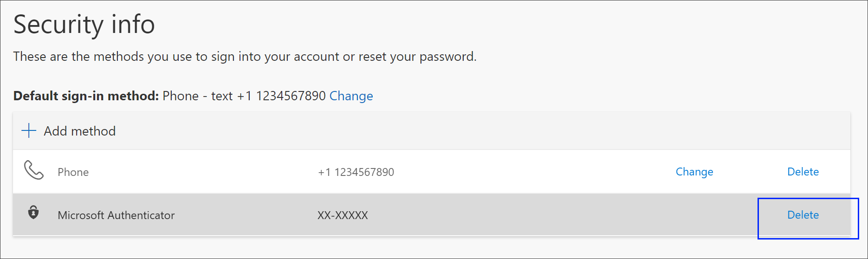Click the XX-XXXXX authenticator device value
The height and width of the screenshot is (259, 868).
pyautogui.click(x=343, y=215)
